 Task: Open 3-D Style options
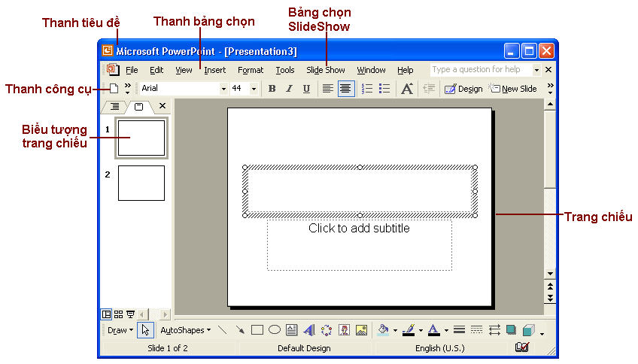coord(529,330)
